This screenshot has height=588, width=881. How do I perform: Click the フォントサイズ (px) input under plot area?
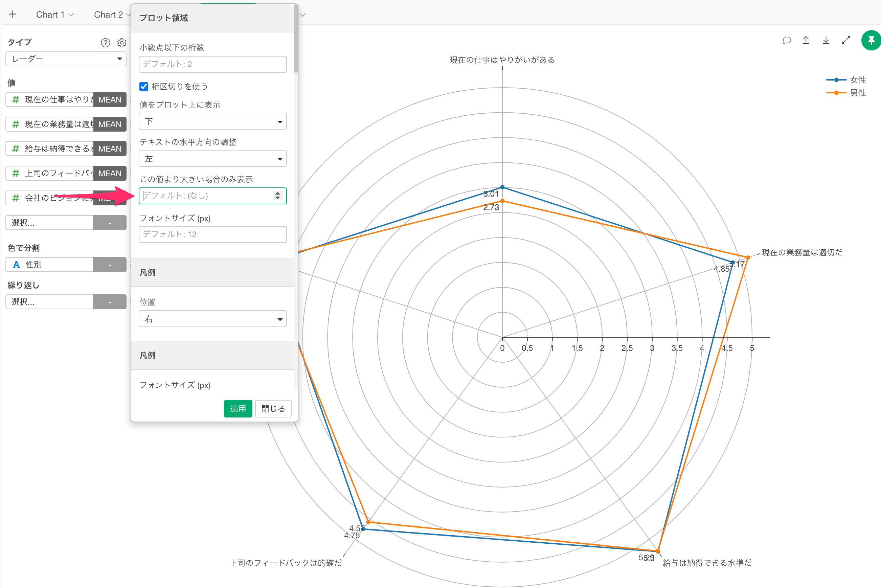(x=212, y=234)
